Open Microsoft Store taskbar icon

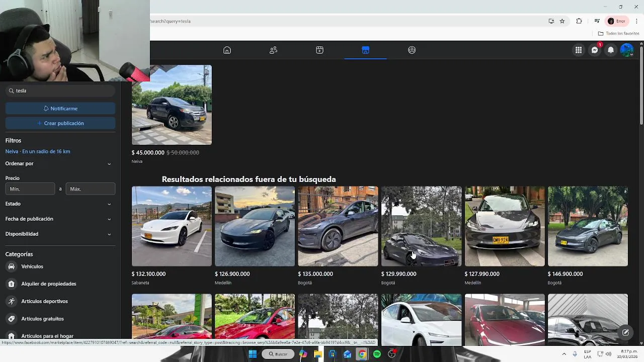333,354
